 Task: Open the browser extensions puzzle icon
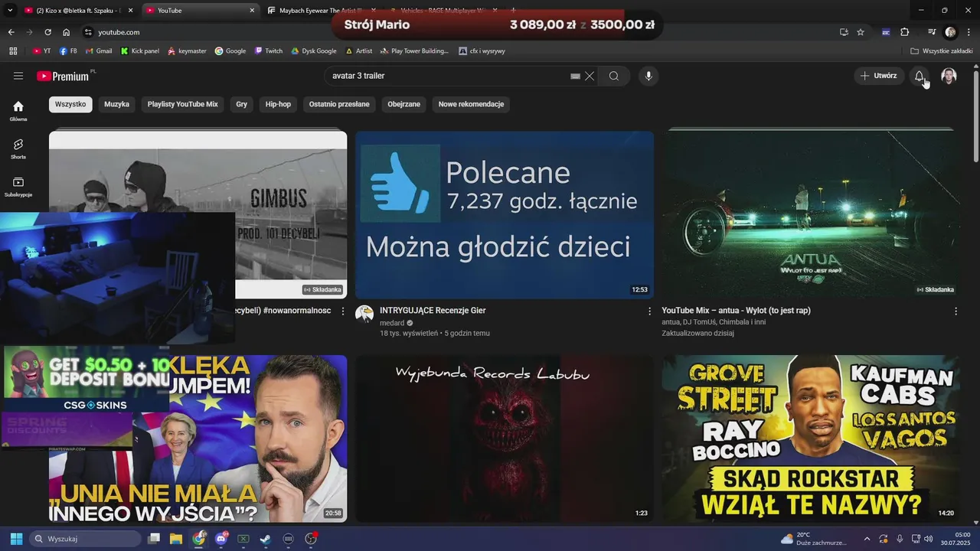click(905, 32)
